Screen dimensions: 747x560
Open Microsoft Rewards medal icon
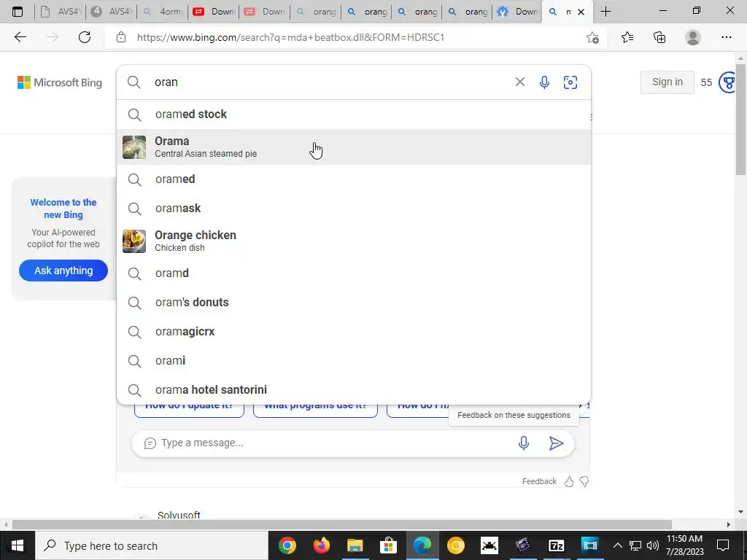[727, 82]
